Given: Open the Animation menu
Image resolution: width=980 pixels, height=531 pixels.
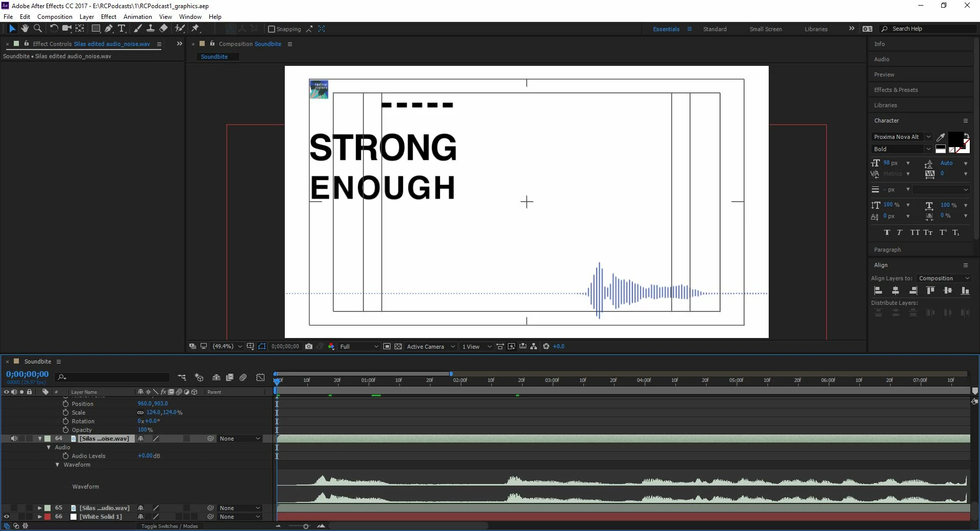Looking at the screenshot, I should [138, 17].
